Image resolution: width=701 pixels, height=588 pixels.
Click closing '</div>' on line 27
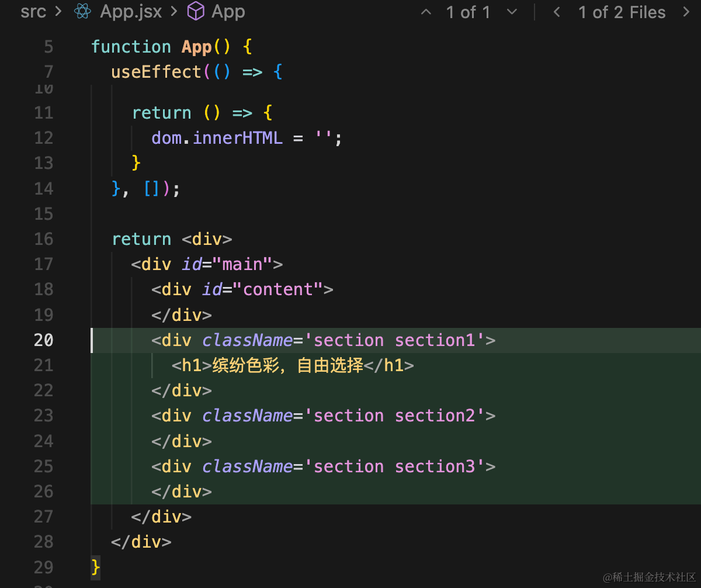(x=161, y=517)
